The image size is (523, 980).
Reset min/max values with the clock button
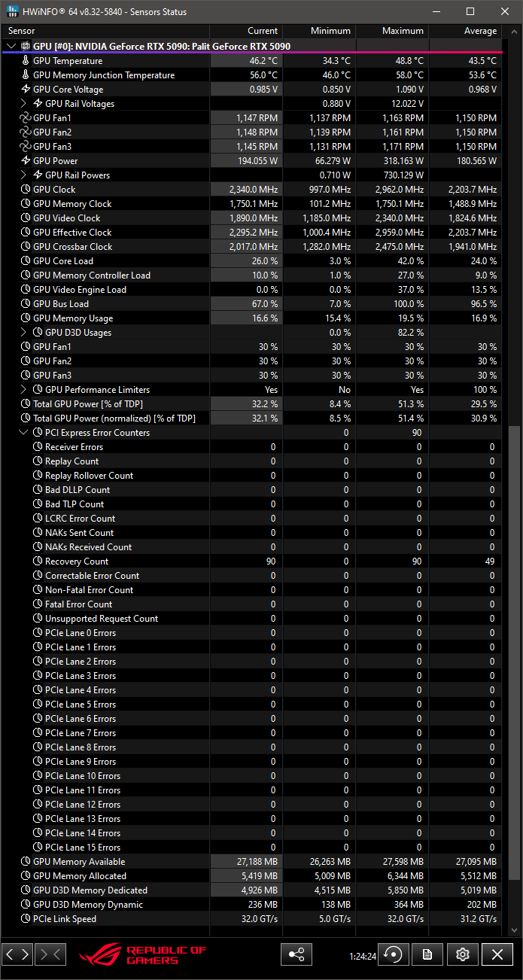[393, 954]
